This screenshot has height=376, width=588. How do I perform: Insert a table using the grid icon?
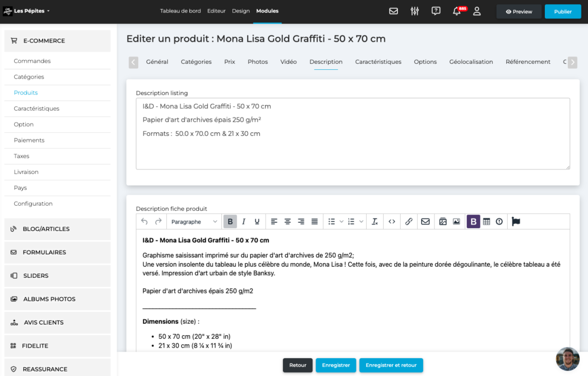tap(486, 221)
